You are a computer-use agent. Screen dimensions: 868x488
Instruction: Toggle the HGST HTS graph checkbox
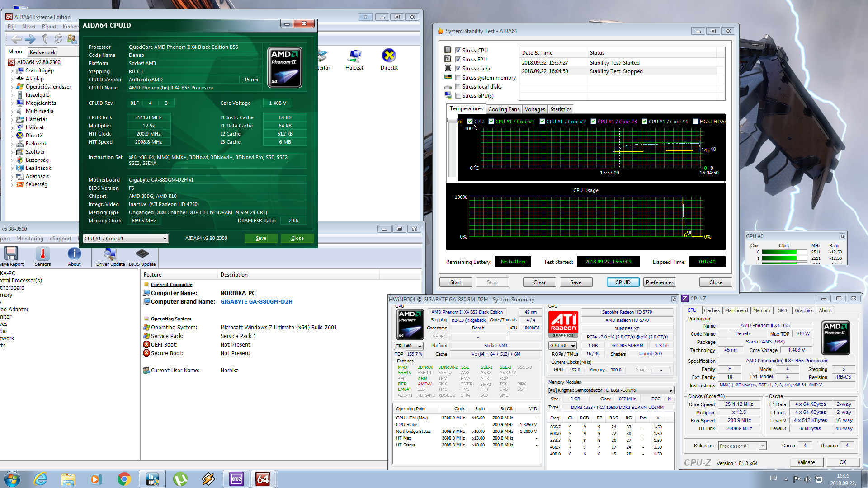695,122
